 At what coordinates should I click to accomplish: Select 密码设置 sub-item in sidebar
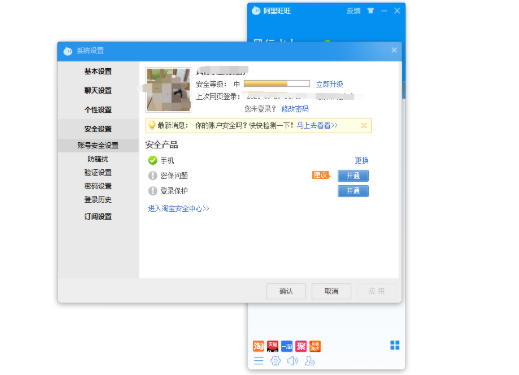coord(98,186)
